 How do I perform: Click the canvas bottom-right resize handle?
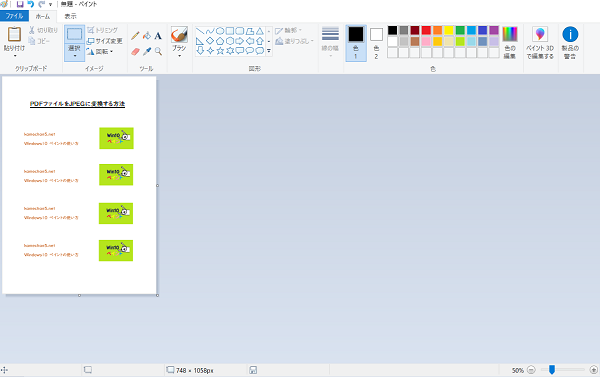(x=157, y=295)
